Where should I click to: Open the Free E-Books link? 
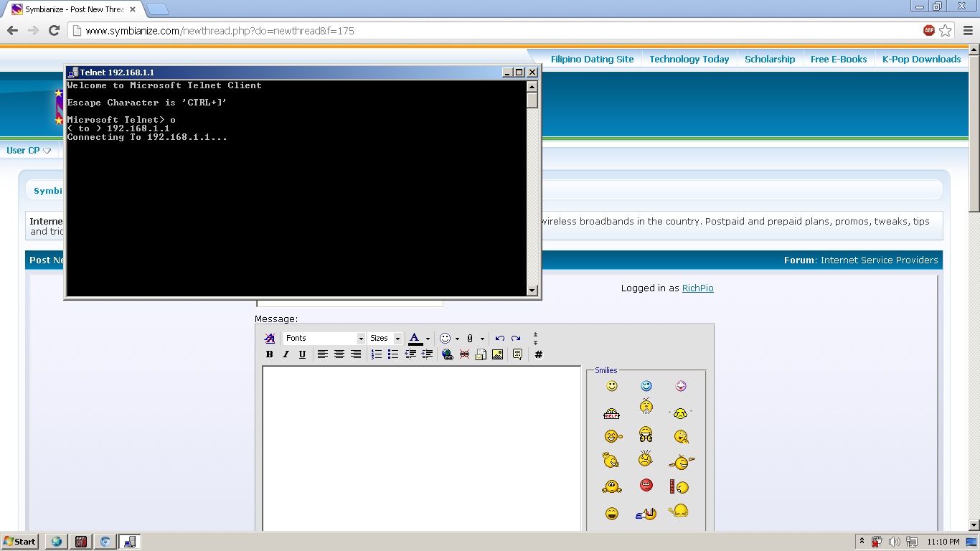click(839, 60)
